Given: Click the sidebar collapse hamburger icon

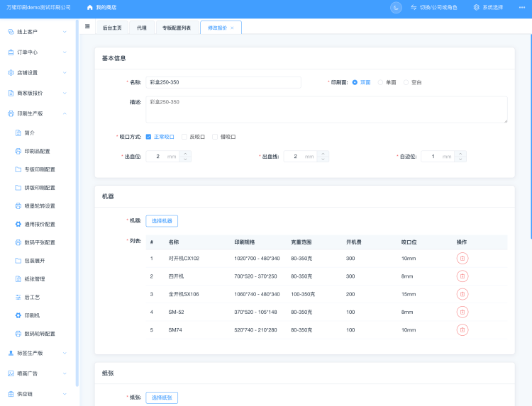Looking at the screenshot, I should (87, 27).
